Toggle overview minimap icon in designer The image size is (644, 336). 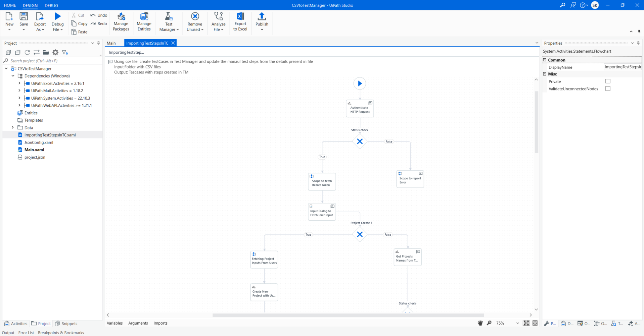click(535, 323)
